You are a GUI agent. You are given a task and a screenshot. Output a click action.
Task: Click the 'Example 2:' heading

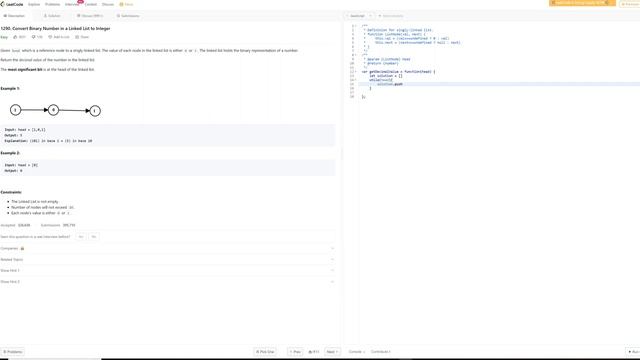(10, 153)
